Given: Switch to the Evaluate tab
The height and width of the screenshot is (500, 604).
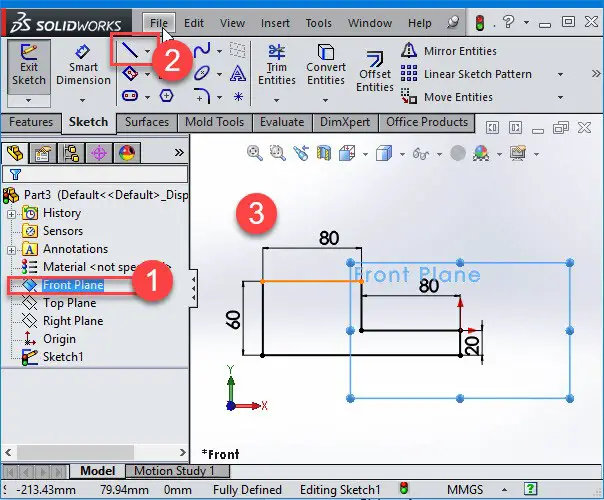Looking at the screenshot, I should (x=282, y=122).
